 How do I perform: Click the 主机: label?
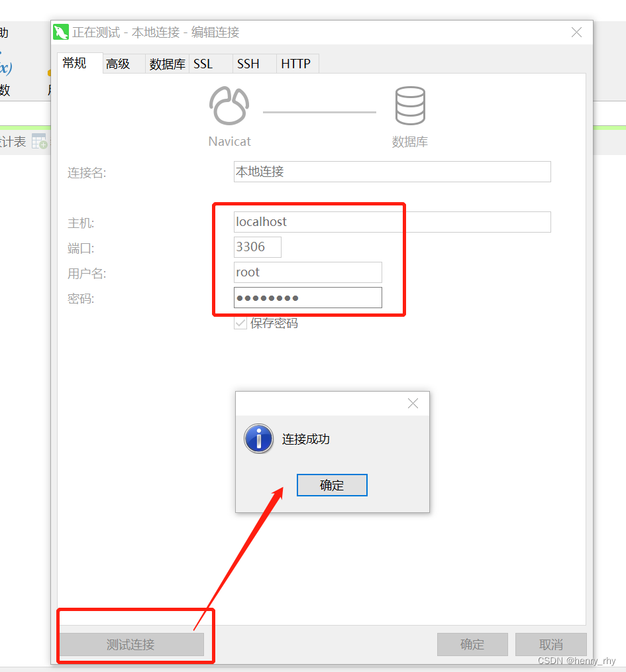[81, 223]
